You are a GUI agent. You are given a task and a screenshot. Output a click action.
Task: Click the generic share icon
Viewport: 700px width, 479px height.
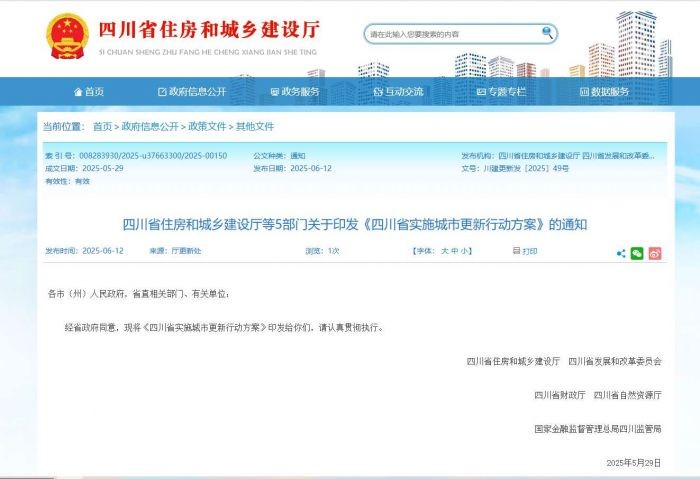point(621,254)
